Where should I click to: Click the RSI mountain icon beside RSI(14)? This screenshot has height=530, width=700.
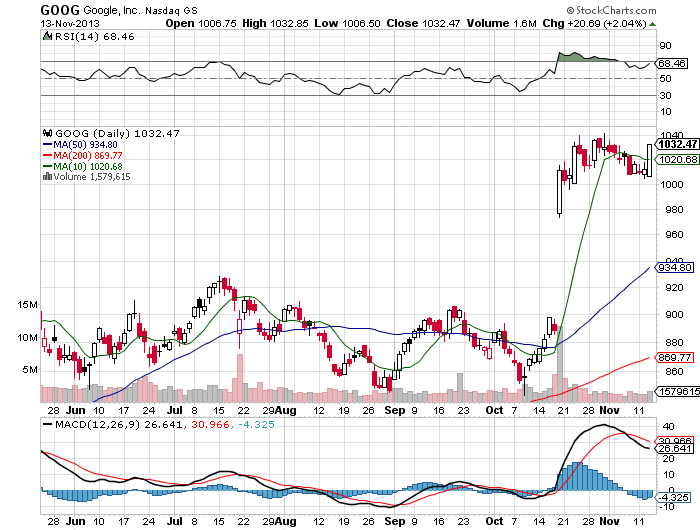click(x=47, y=36)
